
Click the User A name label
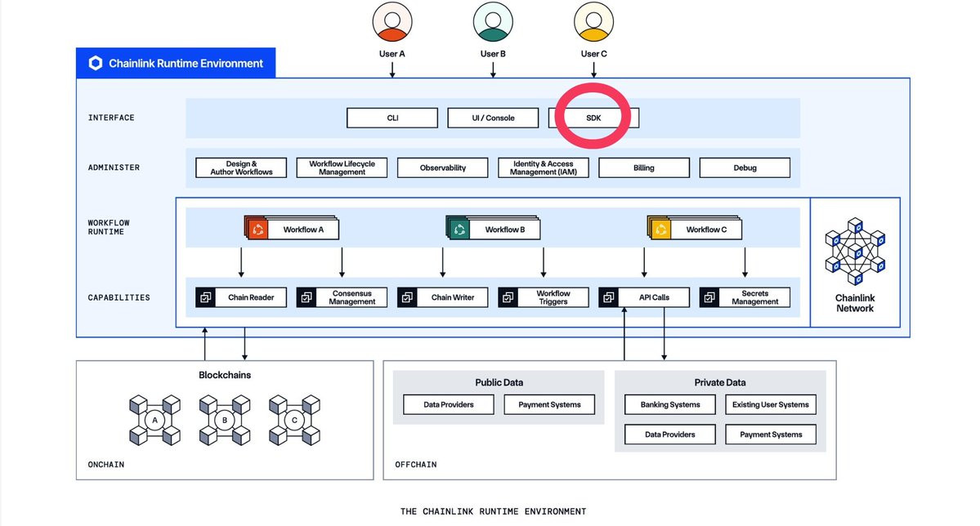coord(392,54)
